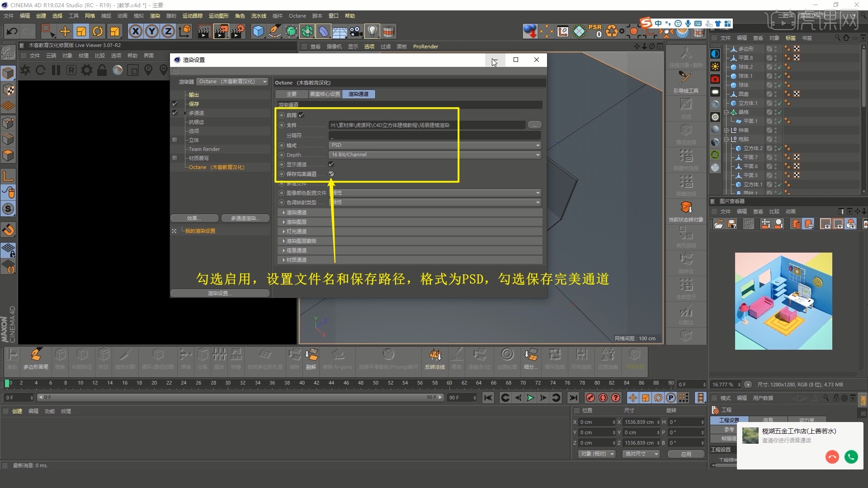Expand the 灯光通道 section
Screen dimensions: 868x488
[409, 231]
